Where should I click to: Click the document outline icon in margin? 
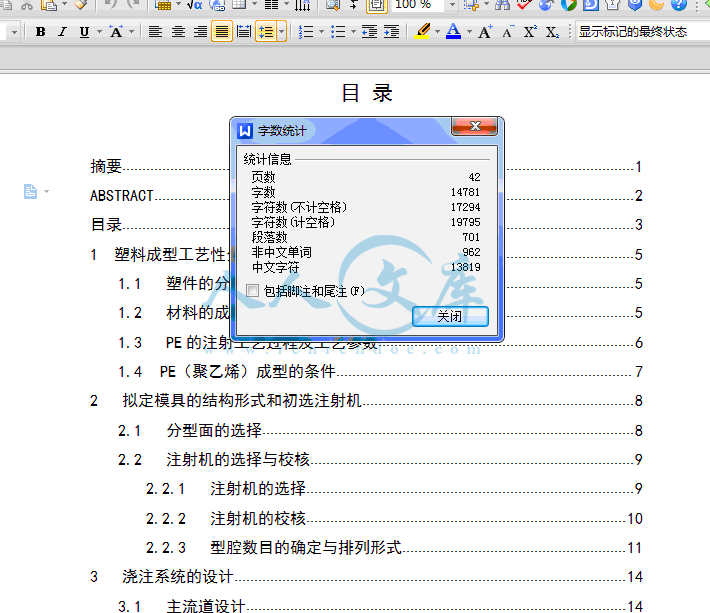pyautogui.click(x=30, y=192)
